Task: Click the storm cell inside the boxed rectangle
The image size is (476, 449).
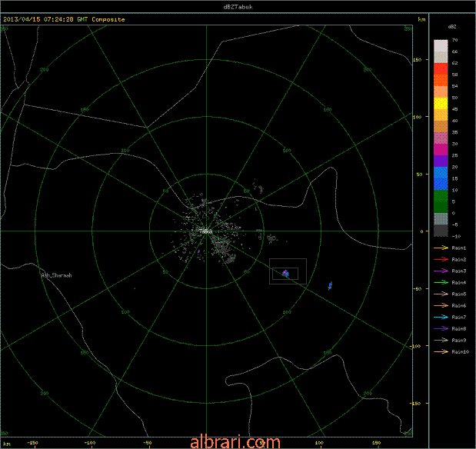Action: click(x=285, y=274)
